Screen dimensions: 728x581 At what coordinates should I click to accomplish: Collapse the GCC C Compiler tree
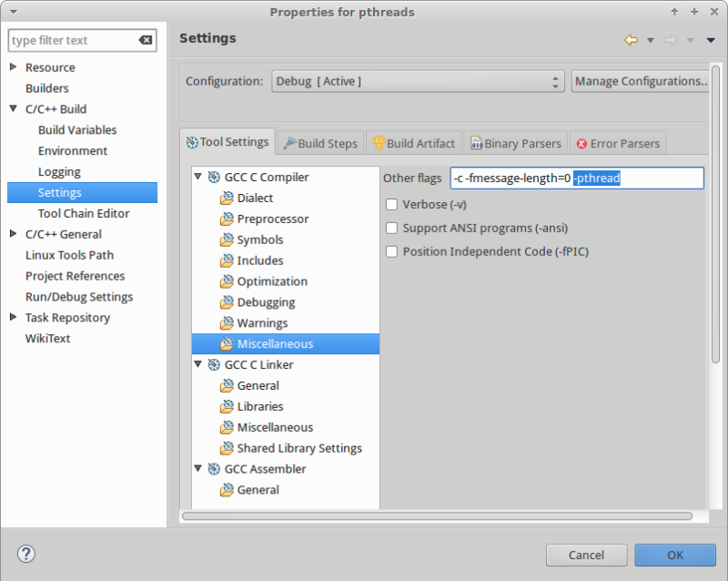[198, 177]
